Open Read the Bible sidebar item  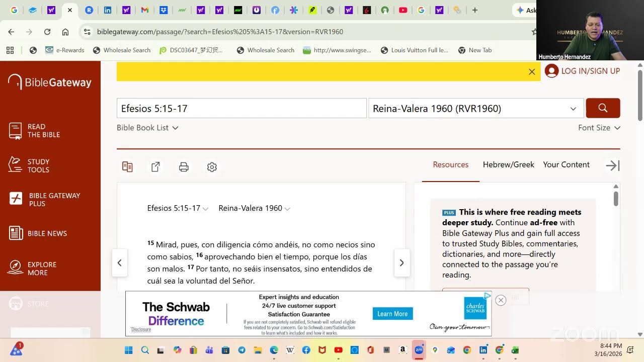(35, 131)
